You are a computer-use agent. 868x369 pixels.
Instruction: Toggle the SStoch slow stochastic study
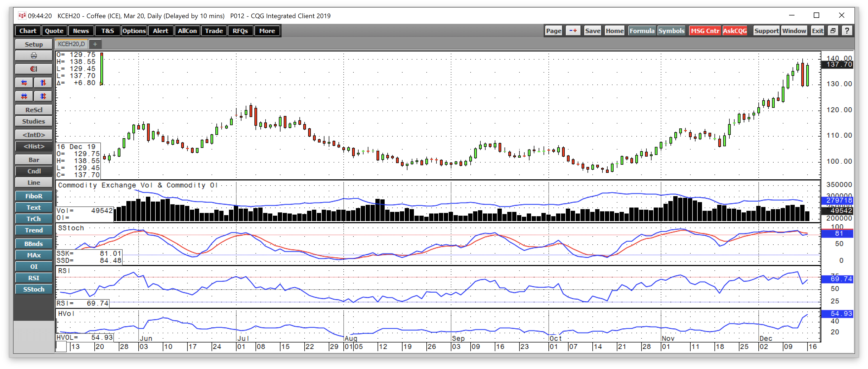click(x=34, y=289)
